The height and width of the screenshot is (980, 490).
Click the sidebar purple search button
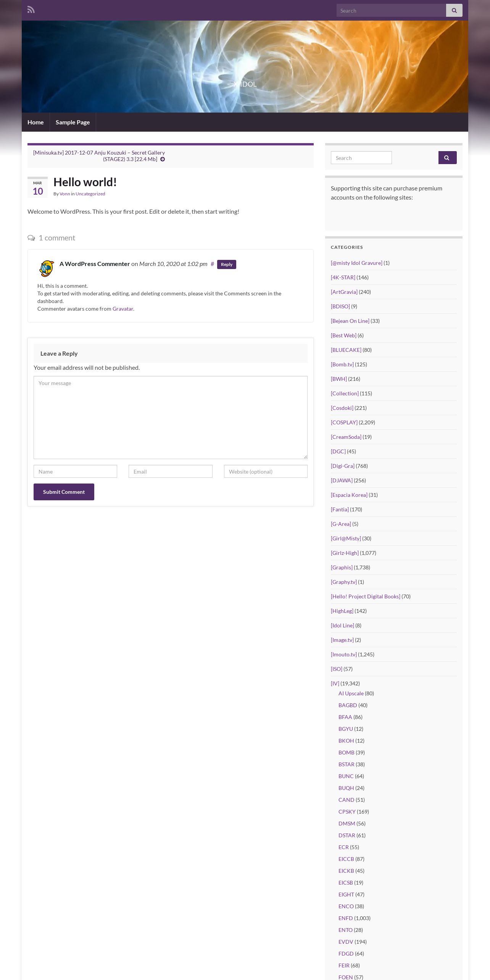point(447,158)
